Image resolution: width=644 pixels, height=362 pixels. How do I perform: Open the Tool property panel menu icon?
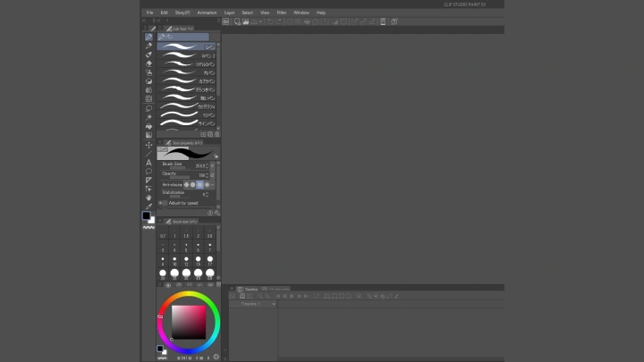[x=160, y=142]
